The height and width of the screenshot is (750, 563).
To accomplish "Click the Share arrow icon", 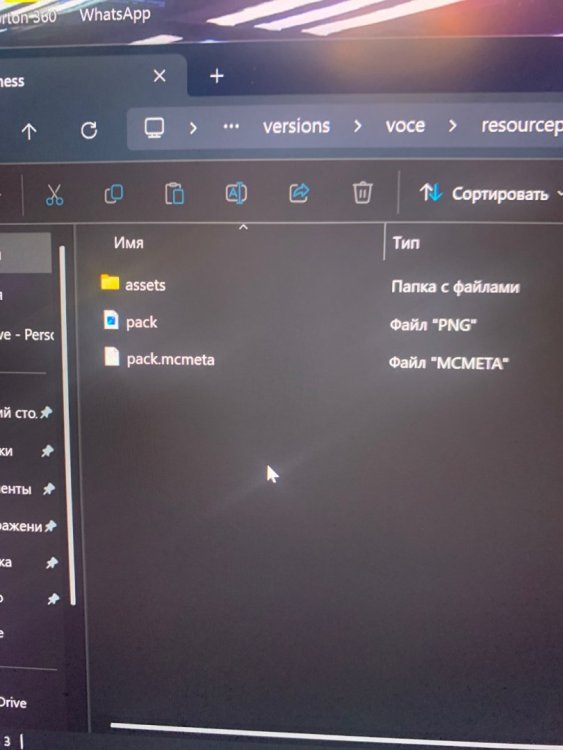I will pyautogui.click(x=299, y=193).
